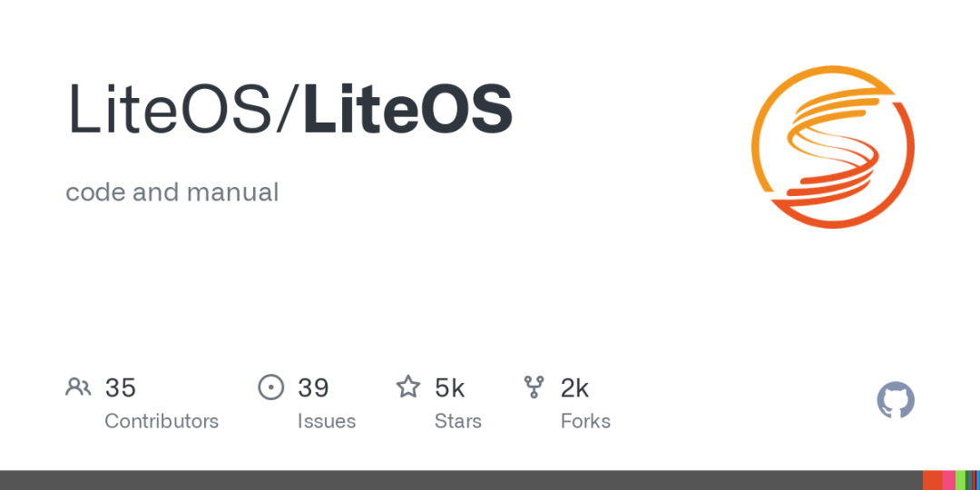This screenshot has width=980, height=490.
Task: Click the Forks branch icon
Action: tap(534, 387)
